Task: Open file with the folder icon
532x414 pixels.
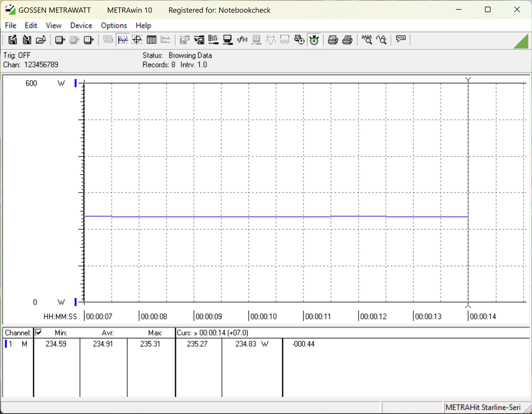Action: point(41,40)
